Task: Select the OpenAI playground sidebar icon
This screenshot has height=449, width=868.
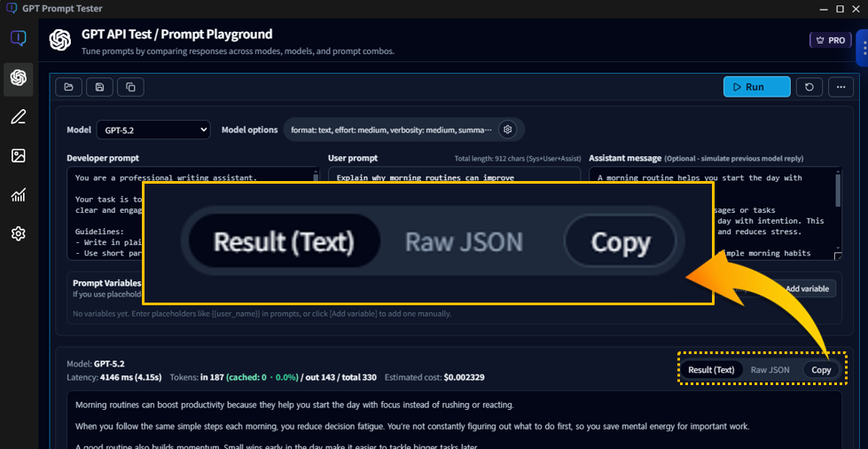Action: pos(18,78)
